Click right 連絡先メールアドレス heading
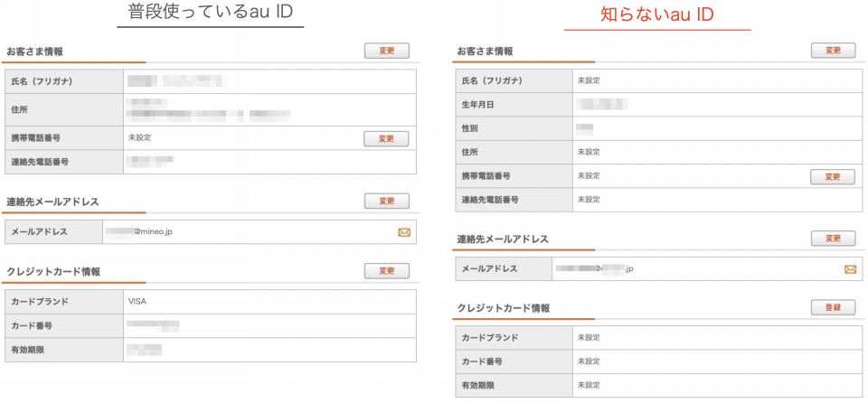This screenshot has height=404, width=868. click(x=503, y=240)
